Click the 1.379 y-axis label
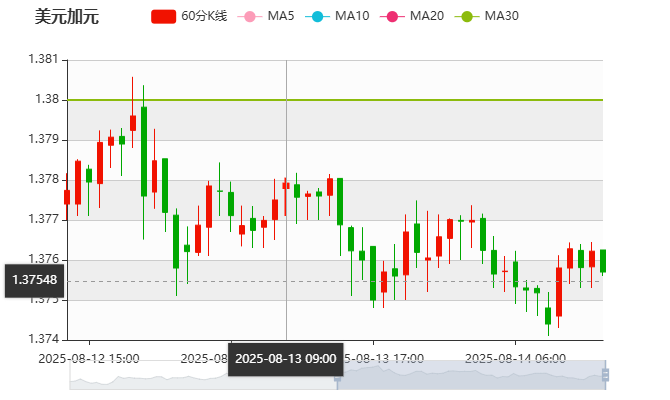This screenshot has width=670, height=400. tap(43, 139)
